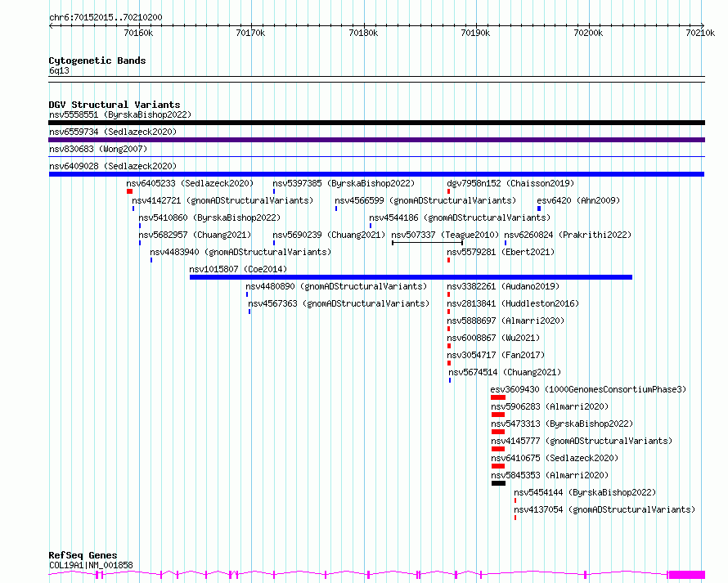Click nsv2813841 (Huddleston2016) label
This screenshot has height=583, width=728.
513,303
